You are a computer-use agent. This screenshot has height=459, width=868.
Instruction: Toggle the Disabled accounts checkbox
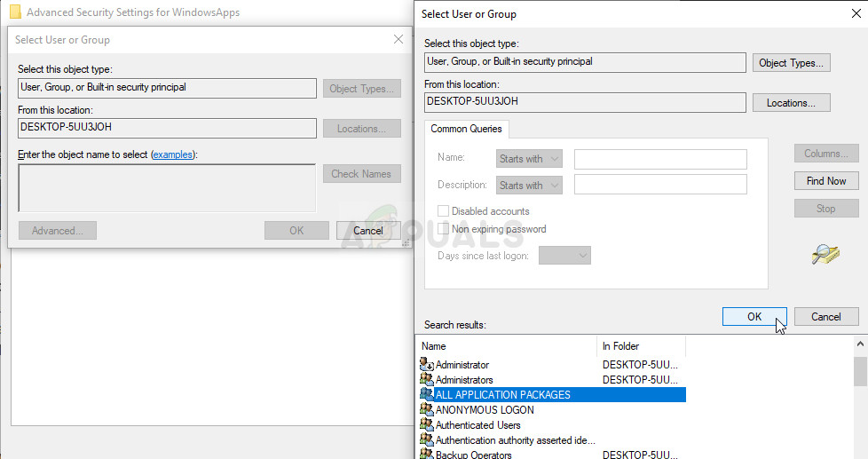click(443, 211)
